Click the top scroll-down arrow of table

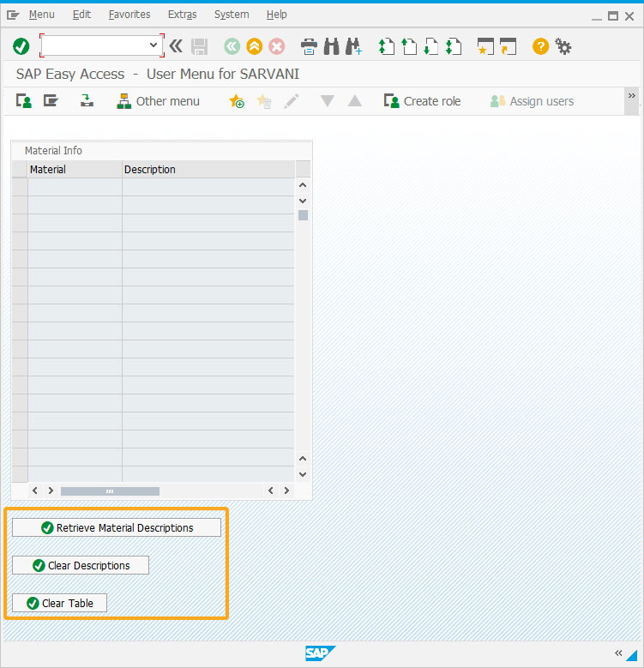(303, 201)
